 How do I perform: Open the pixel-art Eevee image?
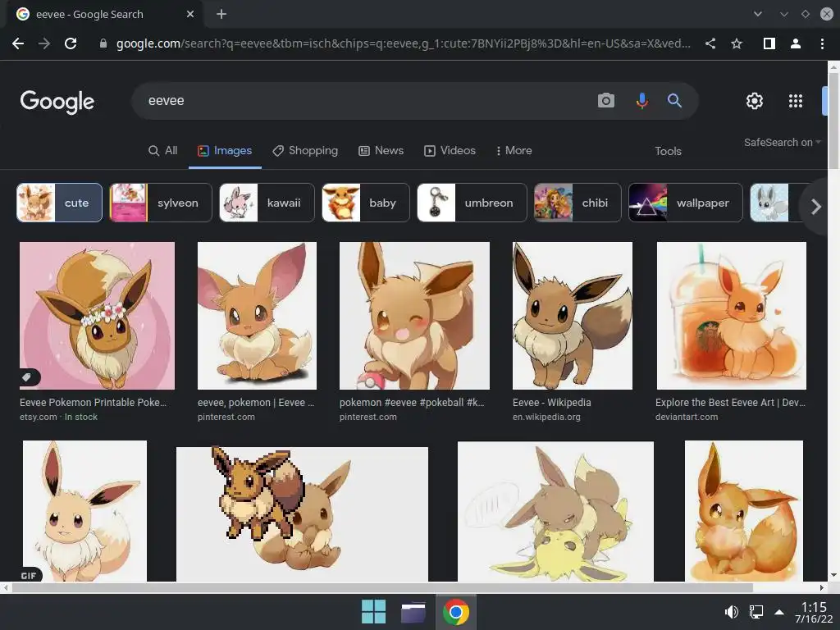click(302, 514)
